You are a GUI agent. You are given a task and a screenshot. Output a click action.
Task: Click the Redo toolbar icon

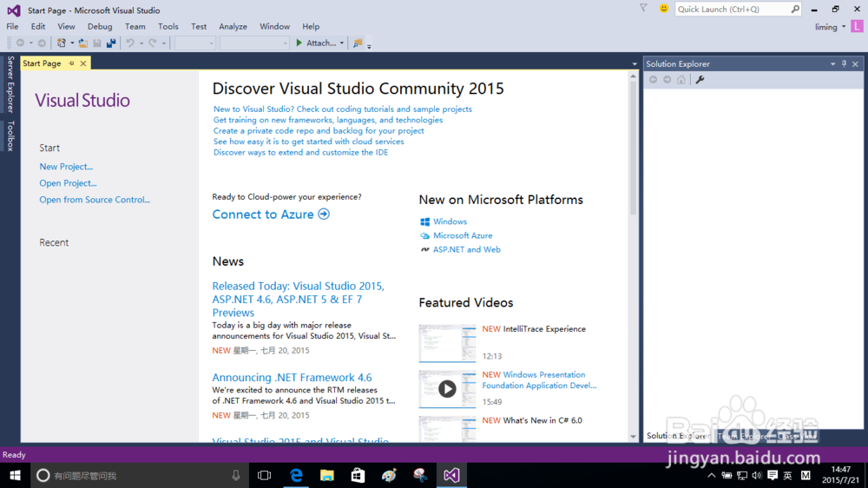click(x=153, y=43)
